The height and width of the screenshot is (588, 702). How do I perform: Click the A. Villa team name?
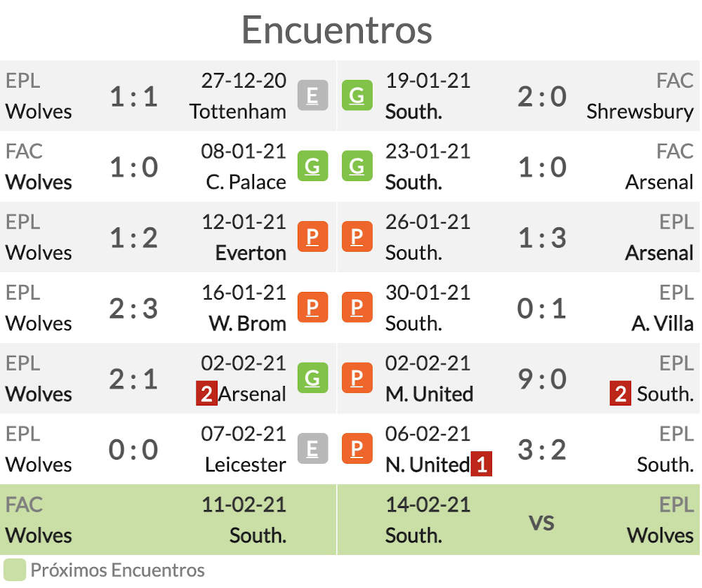(x=662, y=323)
